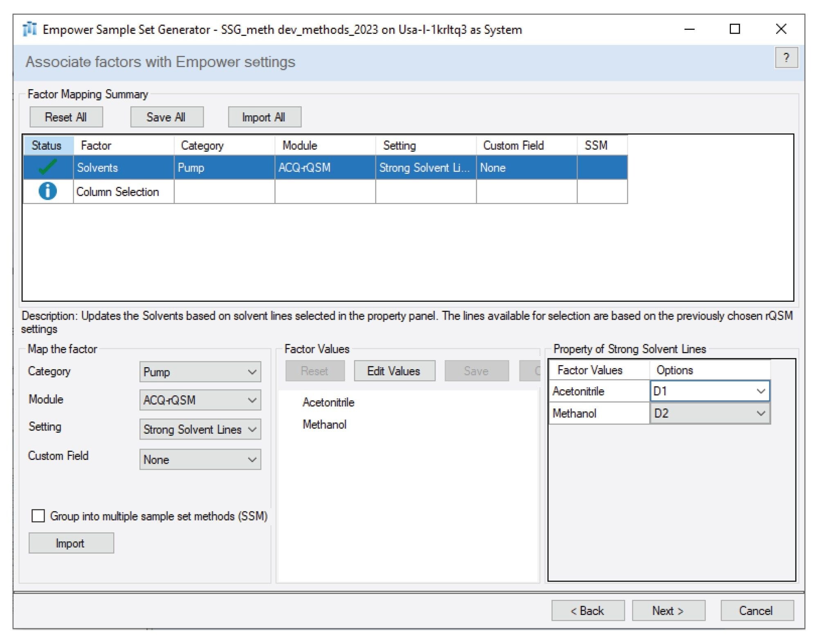Click the Reset All button

pyautogui.click(x=66, y=117)
